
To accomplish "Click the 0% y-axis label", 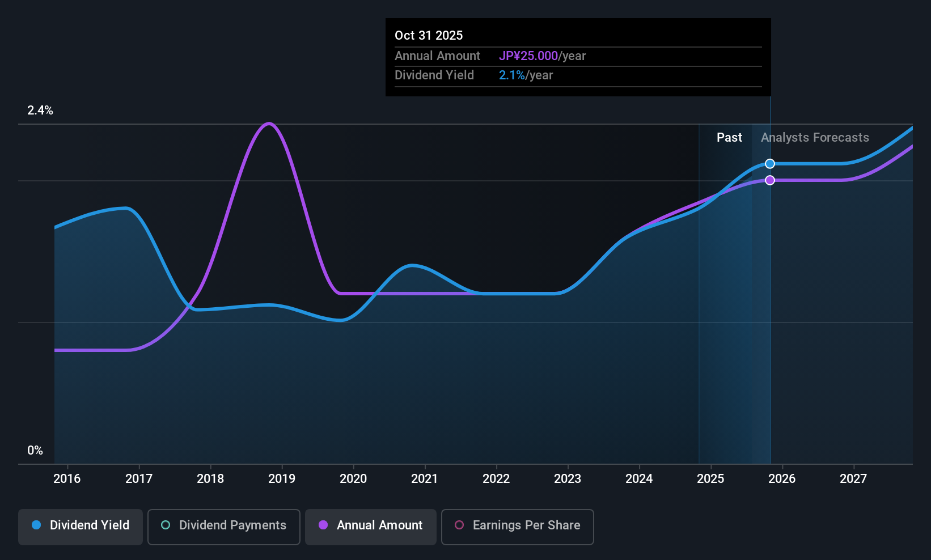I will coord(35,451).
